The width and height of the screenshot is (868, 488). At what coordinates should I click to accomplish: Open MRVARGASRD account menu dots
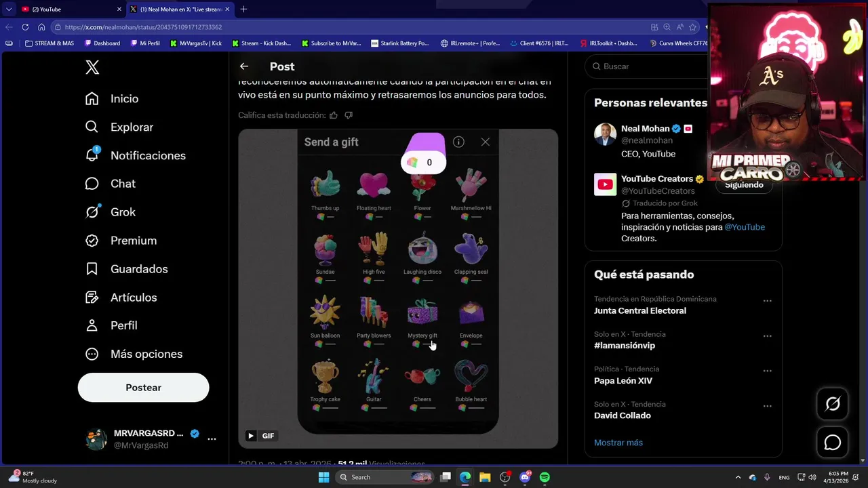tap(212, 439)
